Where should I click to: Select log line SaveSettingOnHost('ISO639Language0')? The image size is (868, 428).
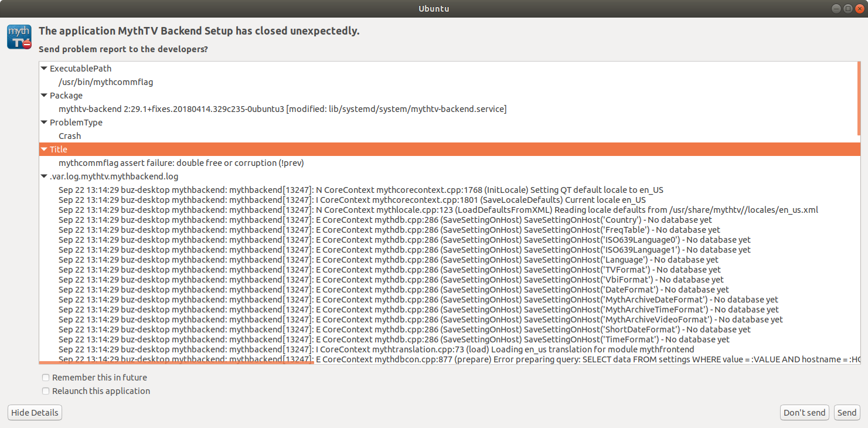pyautogui.click(x=404, y=240)
